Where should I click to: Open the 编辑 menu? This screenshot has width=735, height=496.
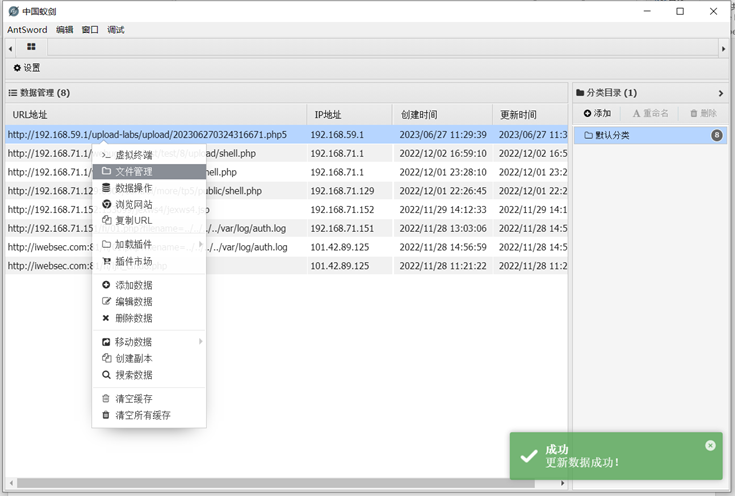[65, 30]
